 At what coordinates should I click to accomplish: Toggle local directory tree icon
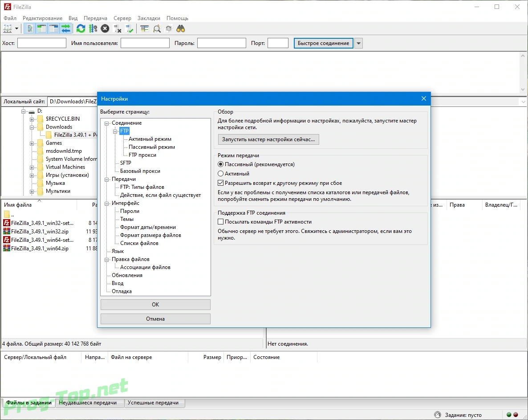tap(41, 29)
